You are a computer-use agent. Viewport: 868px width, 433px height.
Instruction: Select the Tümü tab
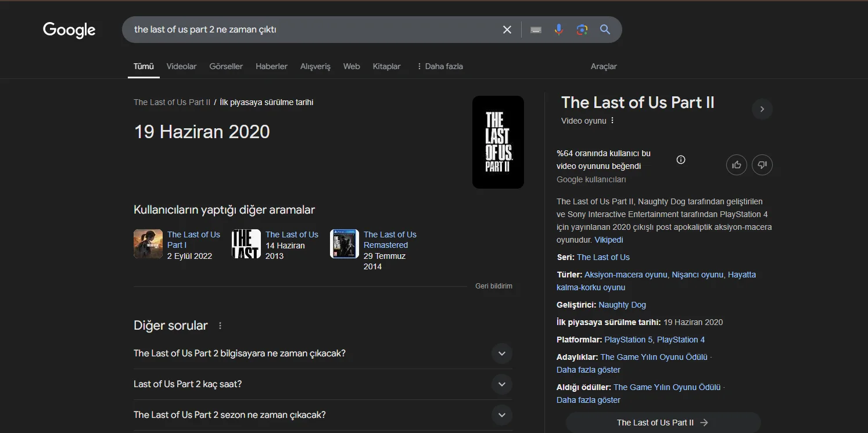tap(144, 66)
